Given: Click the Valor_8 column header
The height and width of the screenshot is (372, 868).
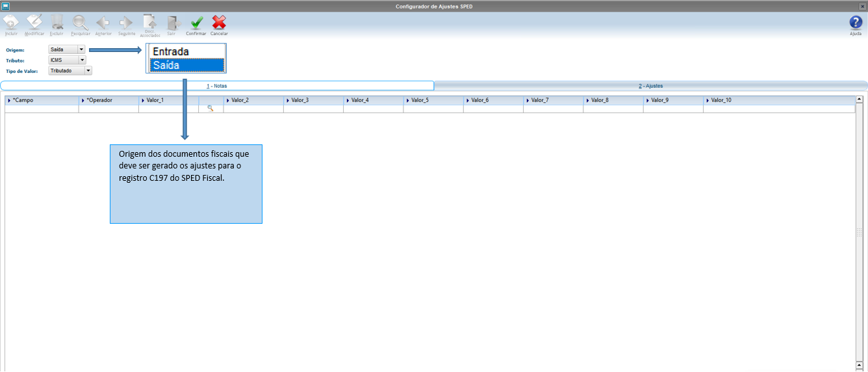Looking at the screenshot, I should (613, 100).
